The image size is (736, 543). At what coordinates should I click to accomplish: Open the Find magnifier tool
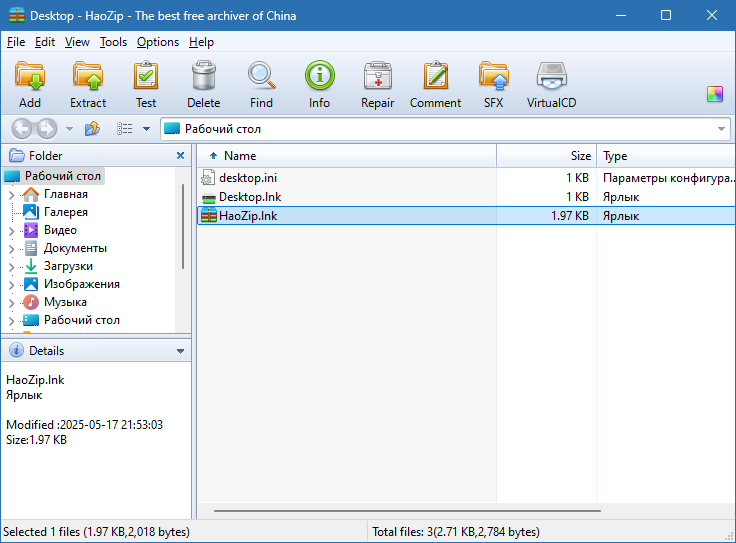(x=261, y=84)
